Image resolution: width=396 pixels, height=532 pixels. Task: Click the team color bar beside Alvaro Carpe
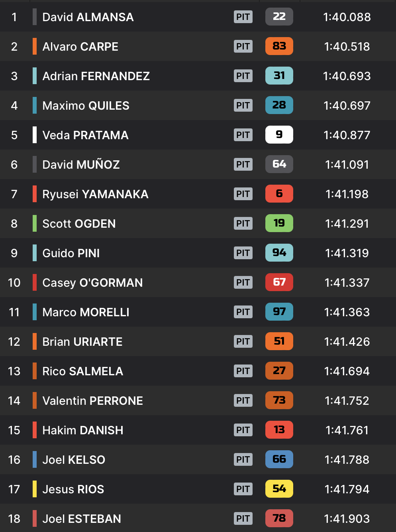click(35, 46)
